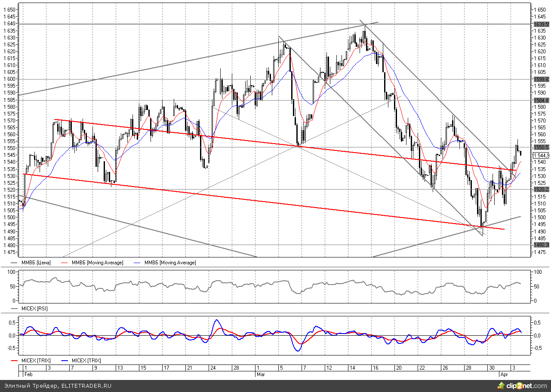This screenshot has height=392, width=551.
Task: Click the date 13 marker in February
Action: (120, 368)
